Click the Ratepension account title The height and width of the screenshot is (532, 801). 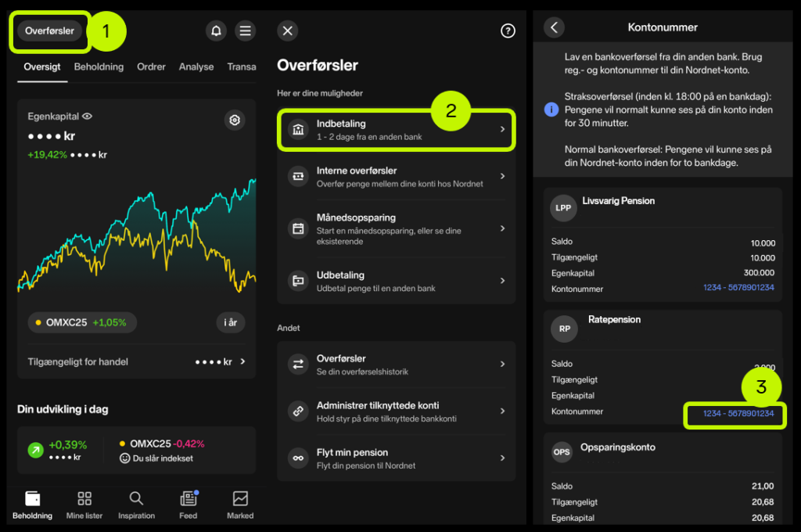click(614, 319)
